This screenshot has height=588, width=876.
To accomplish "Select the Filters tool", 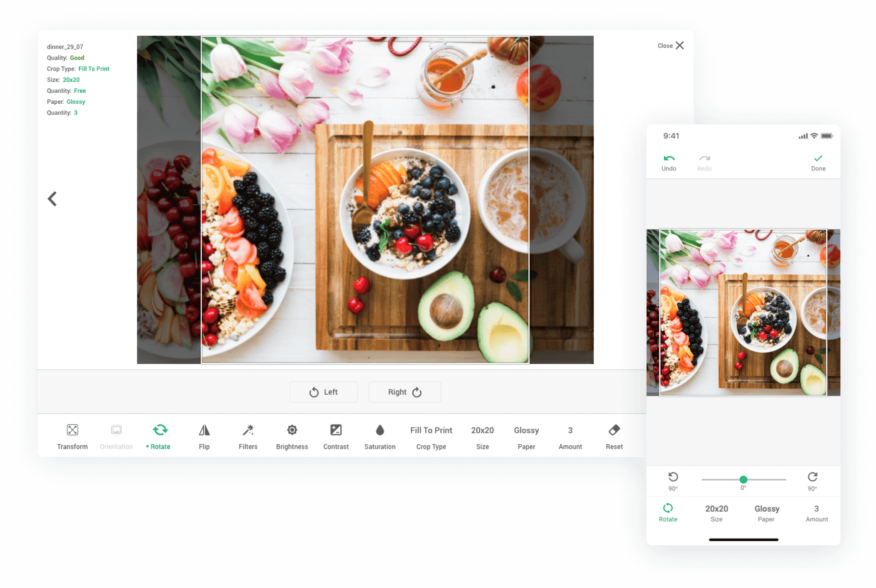I will (248, 436).
